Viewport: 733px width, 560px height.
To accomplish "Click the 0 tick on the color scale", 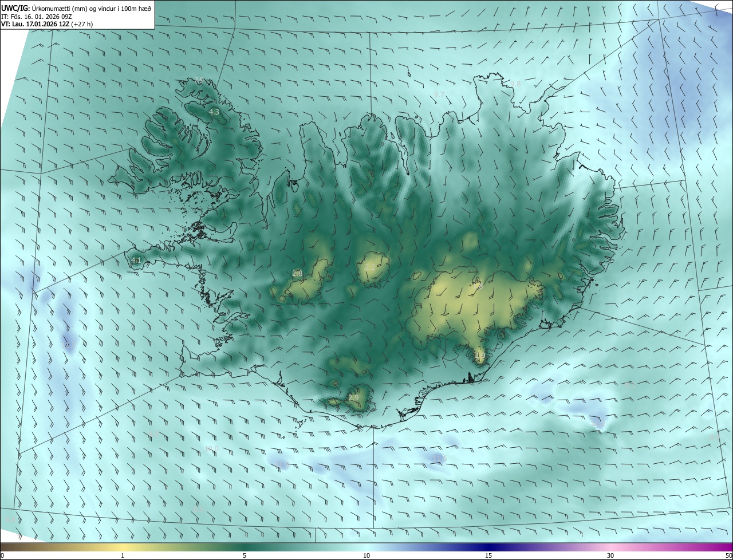I will pyautogui.click(x=2, y=555).
